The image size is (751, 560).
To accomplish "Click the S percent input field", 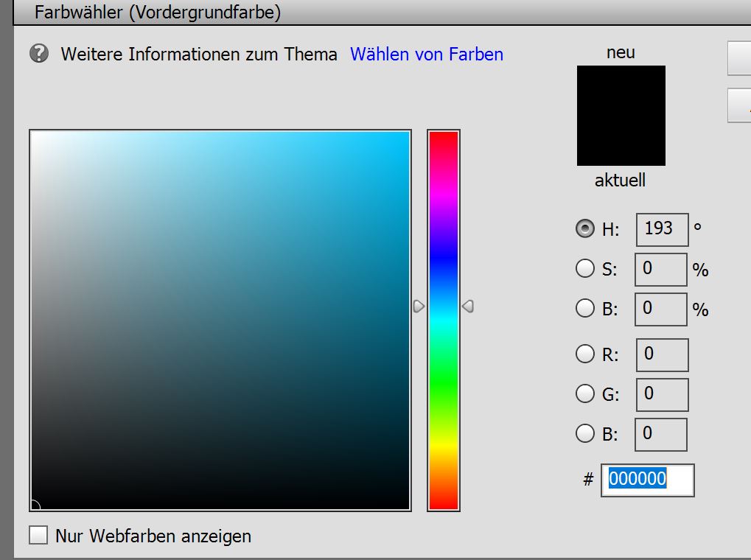I will (660, 269).
